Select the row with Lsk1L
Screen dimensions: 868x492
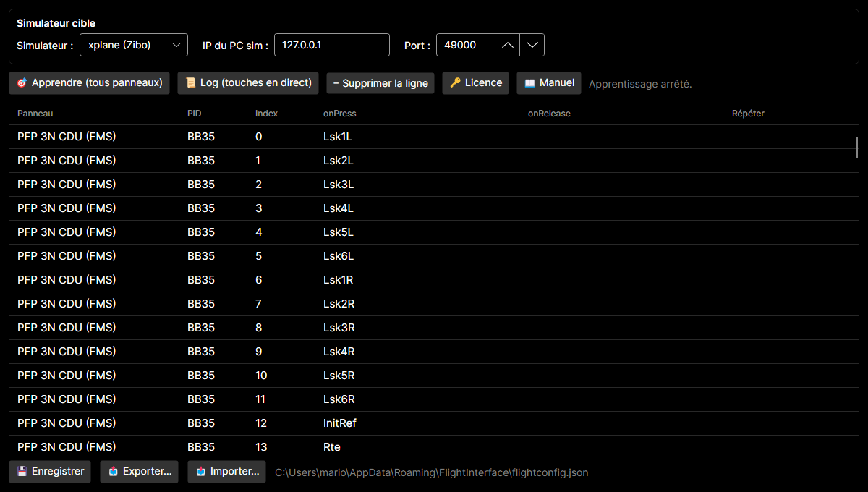[434, 137]
